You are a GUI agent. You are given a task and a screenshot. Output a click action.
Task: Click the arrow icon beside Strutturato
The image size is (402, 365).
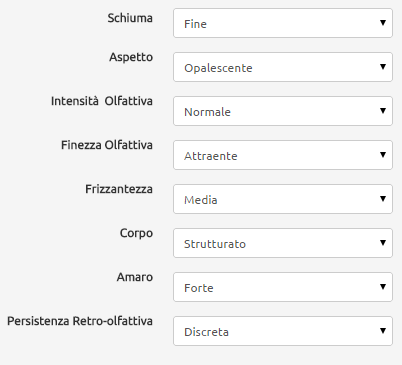383,243
